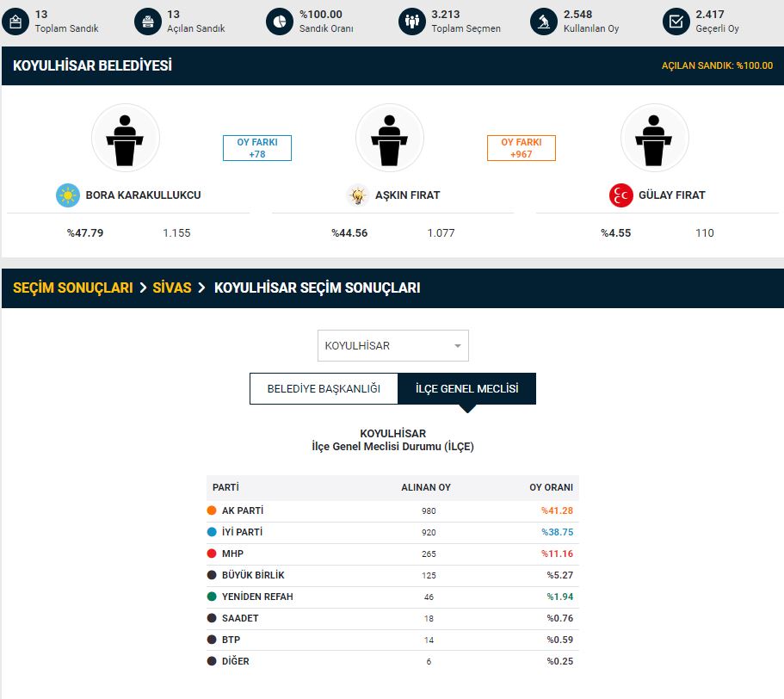The width and height of the screenshot is (784, 699).
Task: Click the MHP row in results table
Action: [392, 554]
